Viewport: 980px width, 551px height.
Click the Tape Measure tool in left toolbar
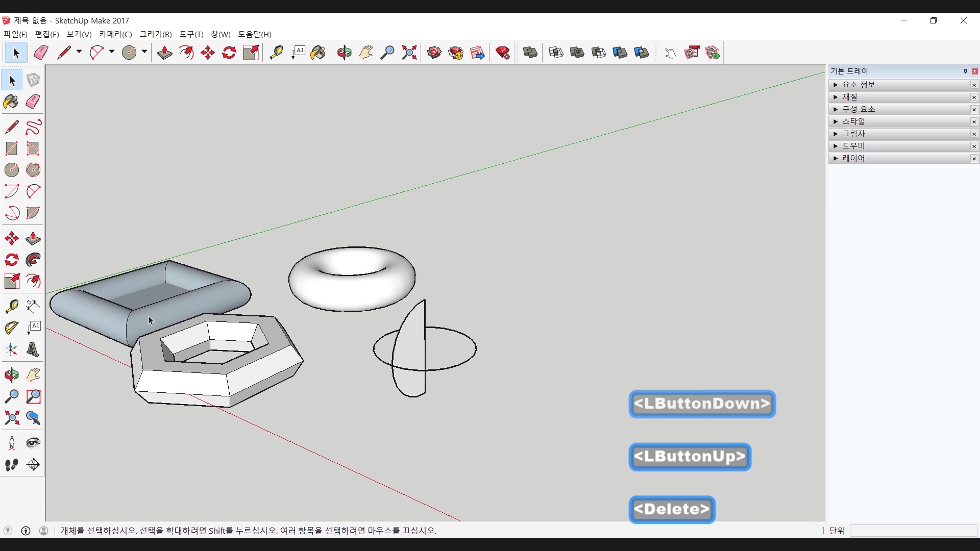pyautogui.click(x=11, y=306)
